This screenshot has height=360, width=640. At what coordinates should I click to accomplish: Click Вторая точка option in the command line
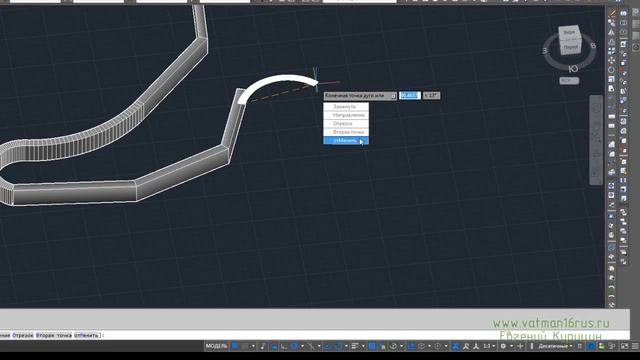53,336
